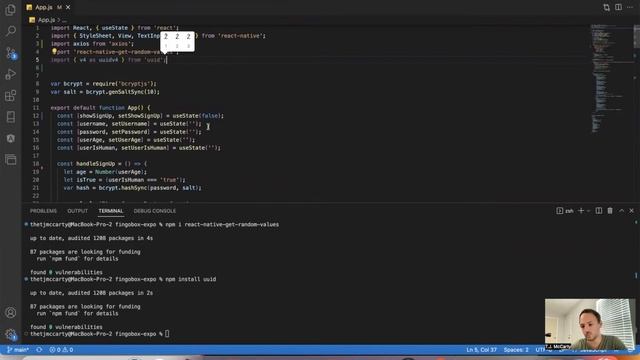
Task: Click Spaces: 2 indentation setting
Action: [x=516, y=350]
